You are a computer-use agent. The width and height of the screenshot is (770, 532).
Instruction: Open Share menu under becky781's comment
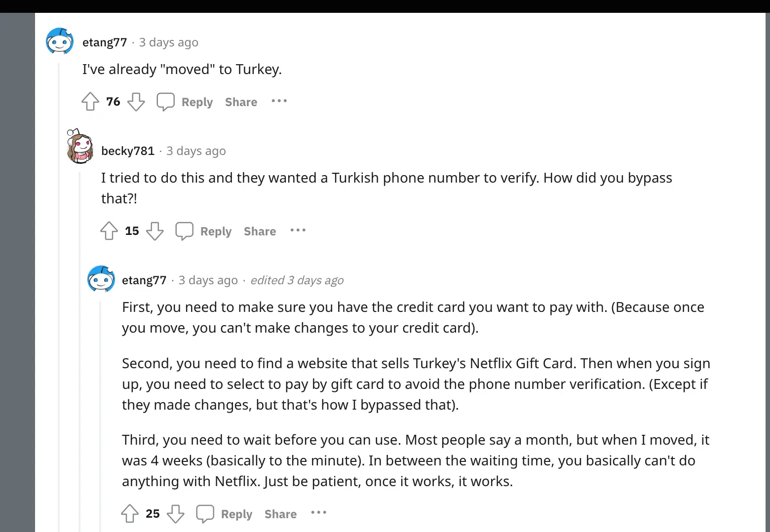(x=259, y=231)
